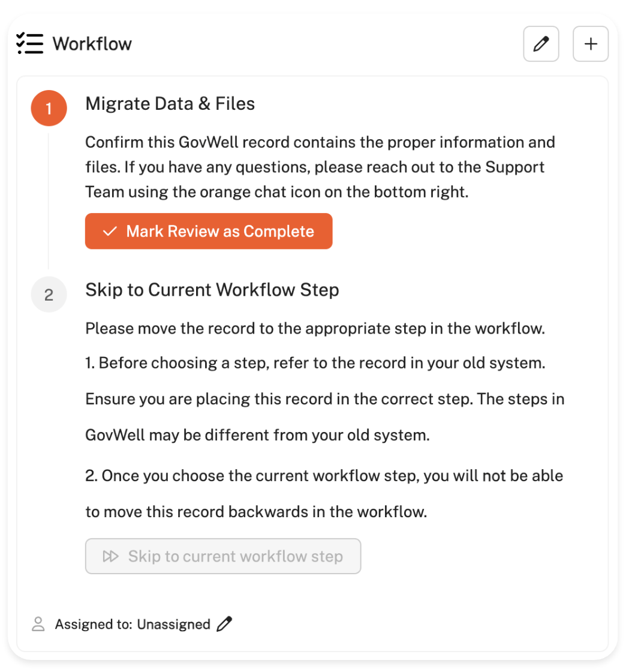Click the Workflow panel title
The height and width of the screenshot is (672, 626).
(x=92, y=44)
